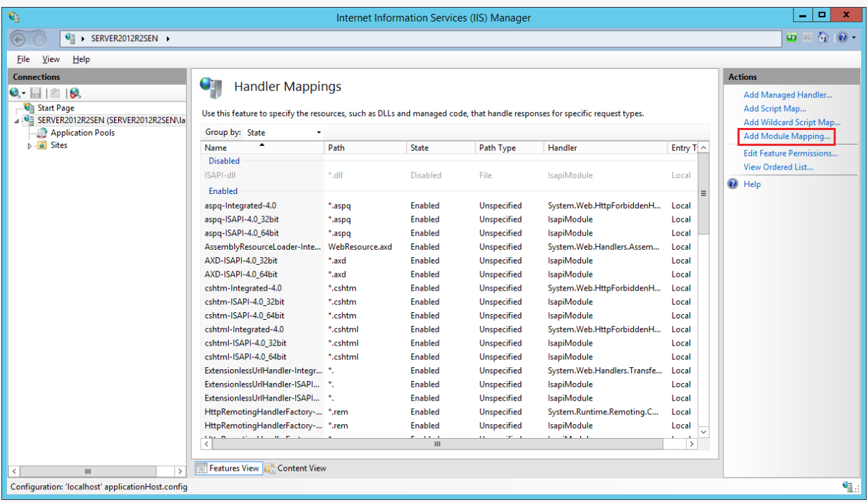Click the Home icon in the toolbar
Image resolution: width=868 pixels, height=502 pixels.
pyautogui.click(x=823, y=38)
